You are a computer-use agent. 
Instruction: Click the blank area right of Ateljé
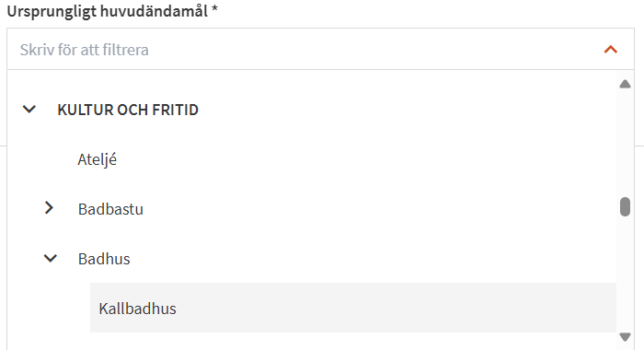coord(365,159)
